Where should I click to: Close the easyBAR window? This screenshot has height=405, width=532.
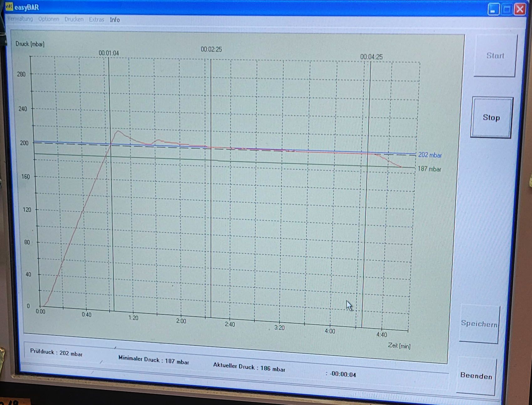[520, 9]
